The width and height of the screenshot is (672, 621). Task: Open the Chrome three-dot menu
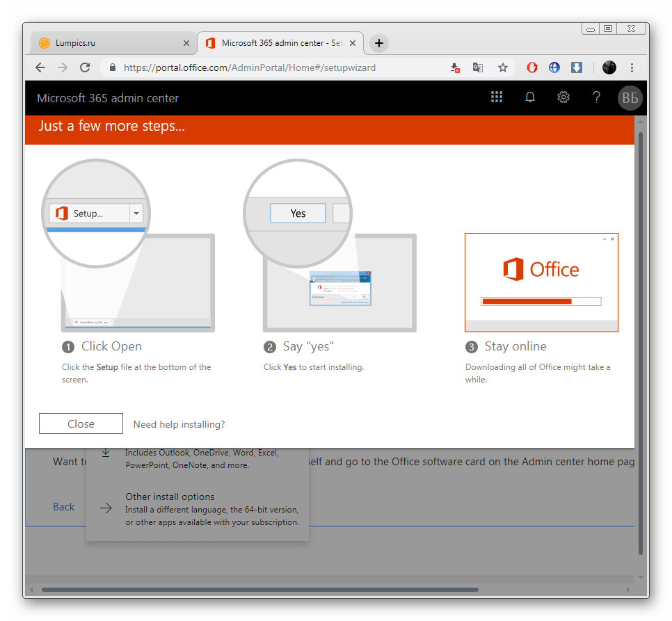[632, 67]
